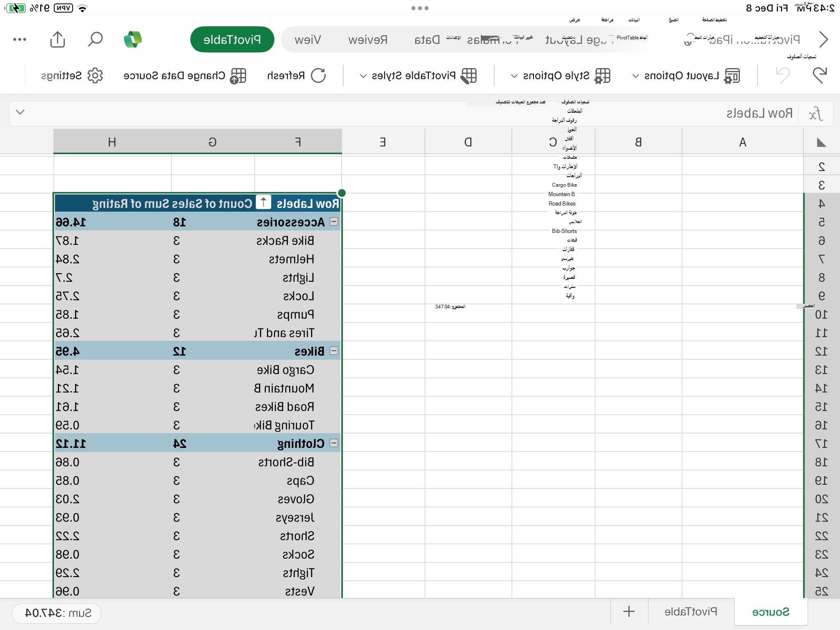Select row header 20

pyautogui.click(x=821, y=499)
